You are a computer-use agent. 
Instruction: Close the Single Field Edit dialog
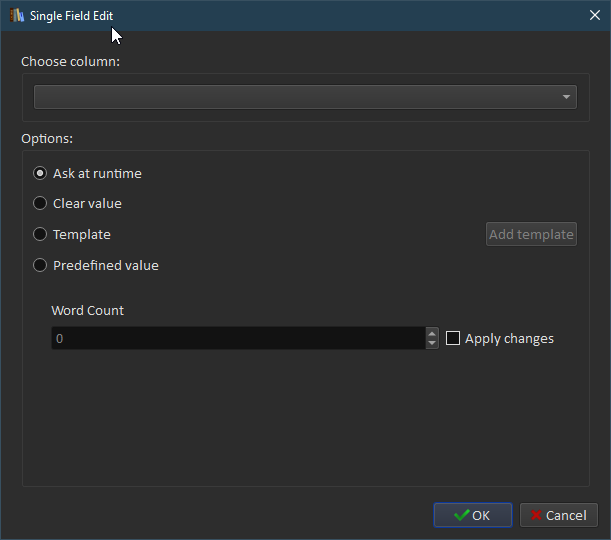click(594, 15)
